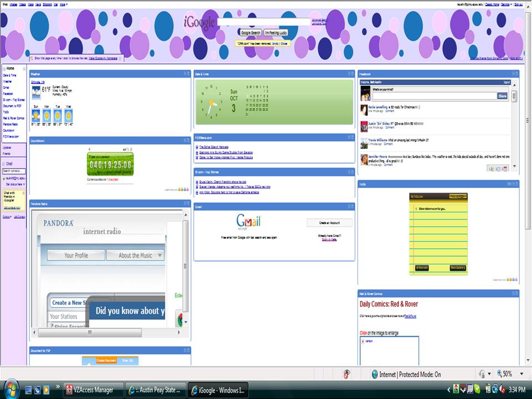
Task: Select Pandora Radio in the sidebar list
Action: click(x=11, y=124)
